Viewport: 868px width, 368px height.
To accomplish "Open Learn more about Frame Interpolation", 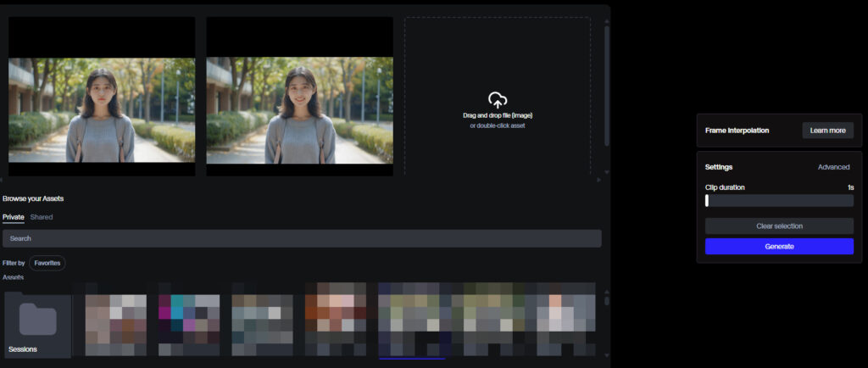I will (827, 131).
